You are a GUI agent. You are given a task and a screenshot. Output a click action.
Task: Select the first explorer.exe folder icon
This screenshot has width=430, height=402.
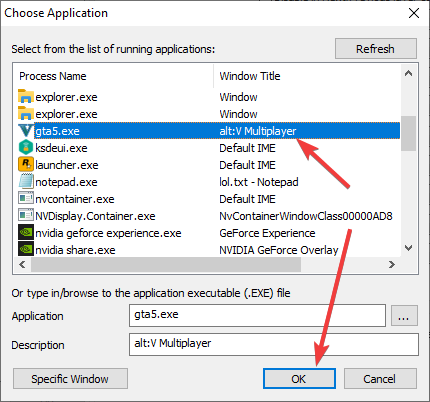pos(26,97)
